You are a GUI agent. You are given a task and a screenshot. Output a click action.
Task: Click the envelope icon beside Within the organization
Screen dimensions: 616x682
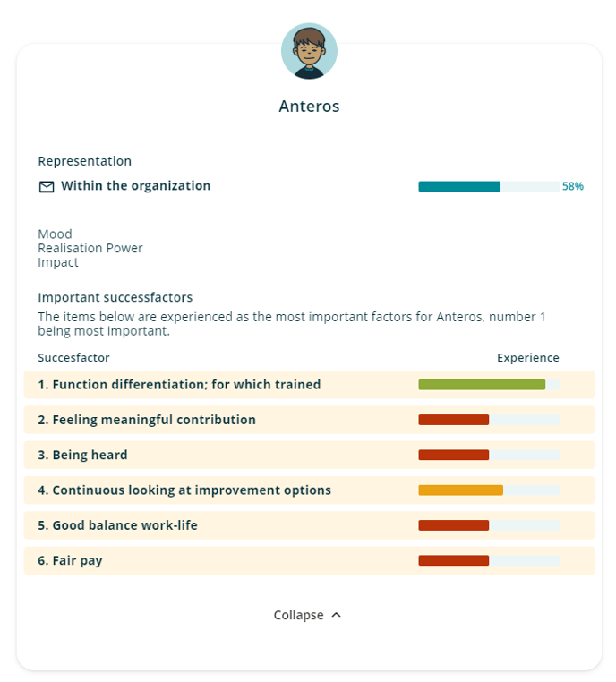tap(47, 186)
